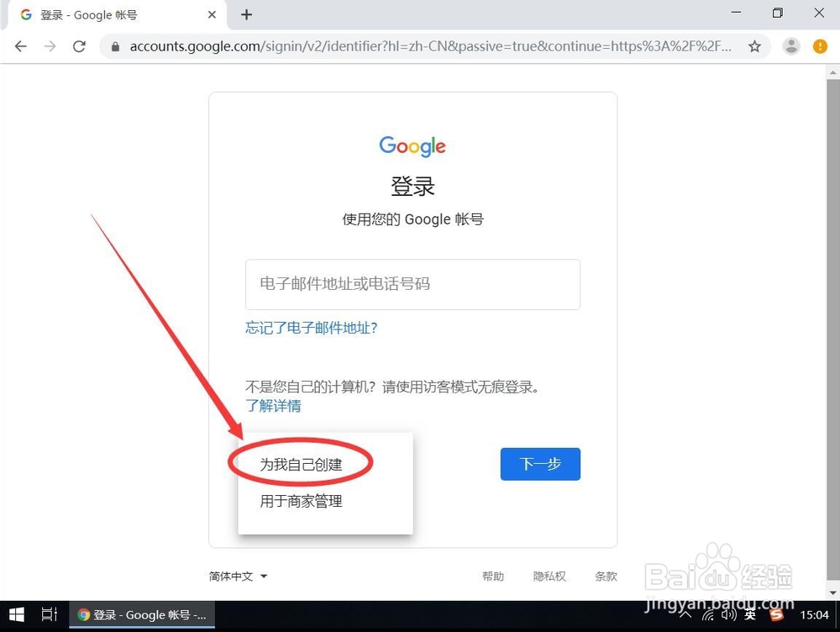Choose 为我自己创建 menu option

pyautogui.click(x=301, y=464)
